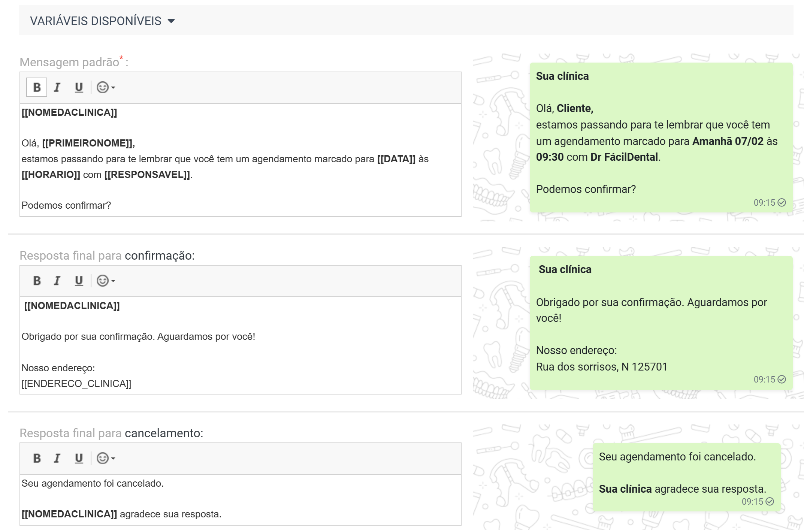Toggle underline in Mensagem padrão editor
The image size is (810, 532).
pos(79,87)
